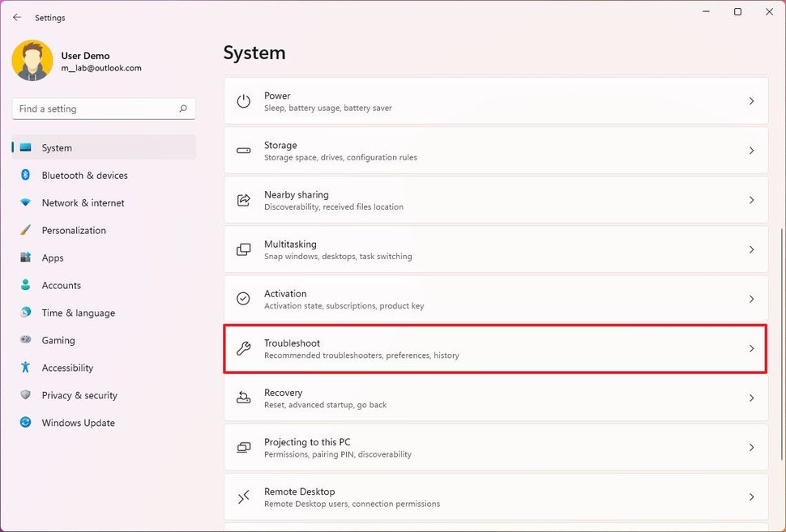Expand the Power row chevron
Image resolution: width=786 pixels, height=532 pixels.
point(752,100)
